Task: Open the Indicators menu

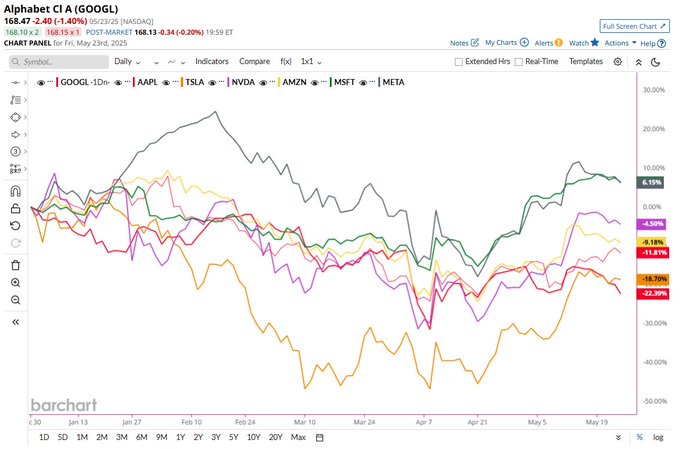Action: point(212,62)
